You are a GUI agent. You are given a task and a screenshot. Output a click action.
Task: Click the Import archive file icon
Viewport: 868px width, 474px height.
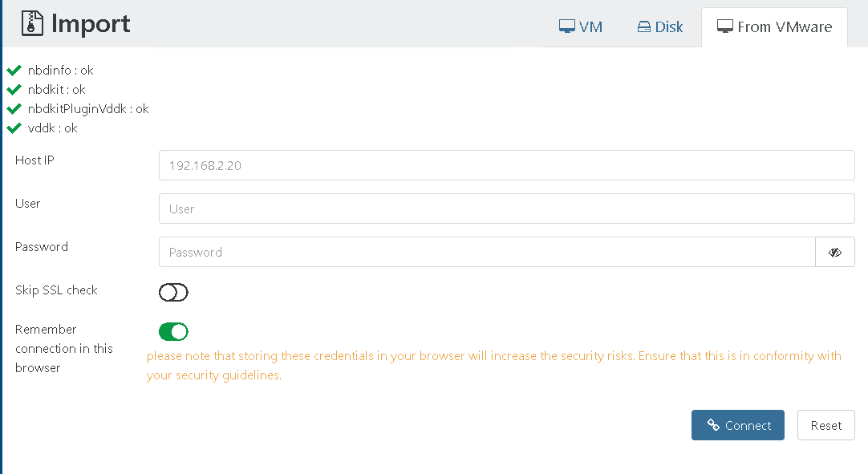pos(32,24)
